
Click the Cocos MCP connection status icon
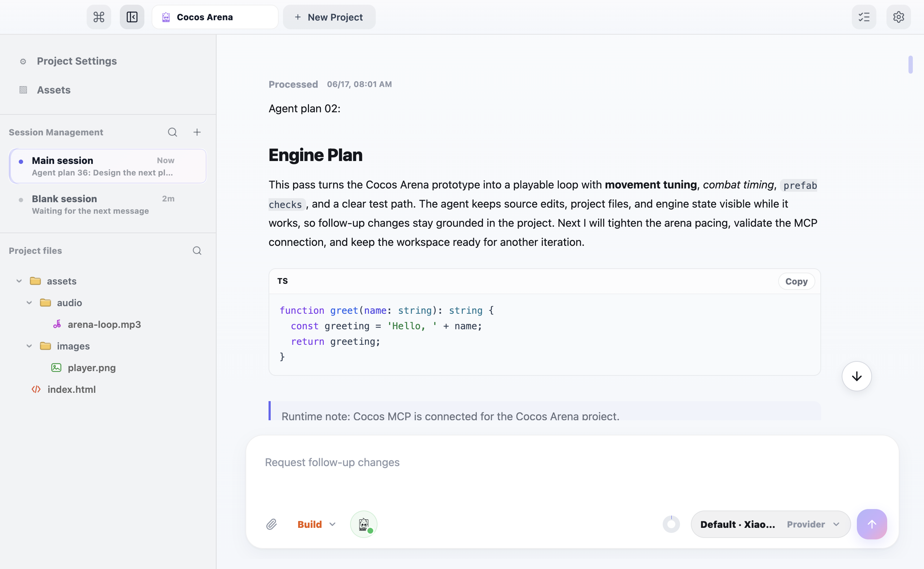[x=363, y=524]
